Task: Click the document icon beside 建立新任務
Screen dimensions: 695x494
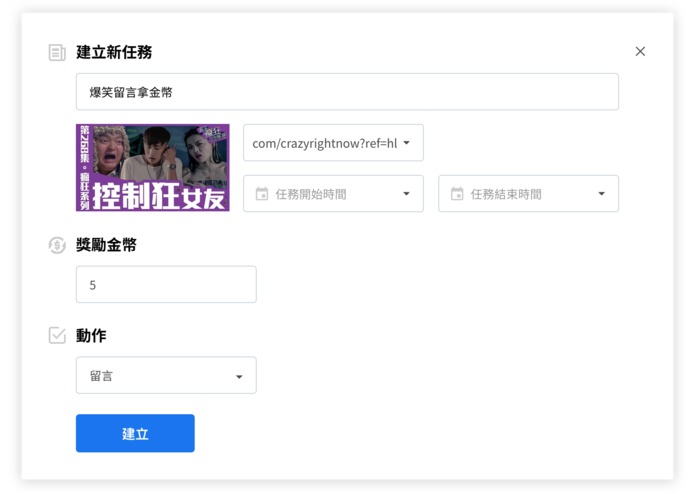Action: (x=57, y=52)
